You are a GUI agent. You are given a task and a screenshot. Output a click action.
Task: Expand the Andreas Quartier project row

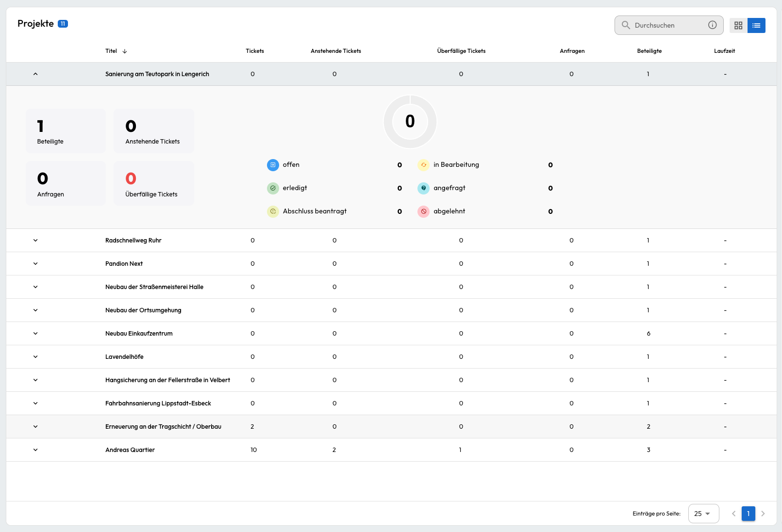(35, 450)
